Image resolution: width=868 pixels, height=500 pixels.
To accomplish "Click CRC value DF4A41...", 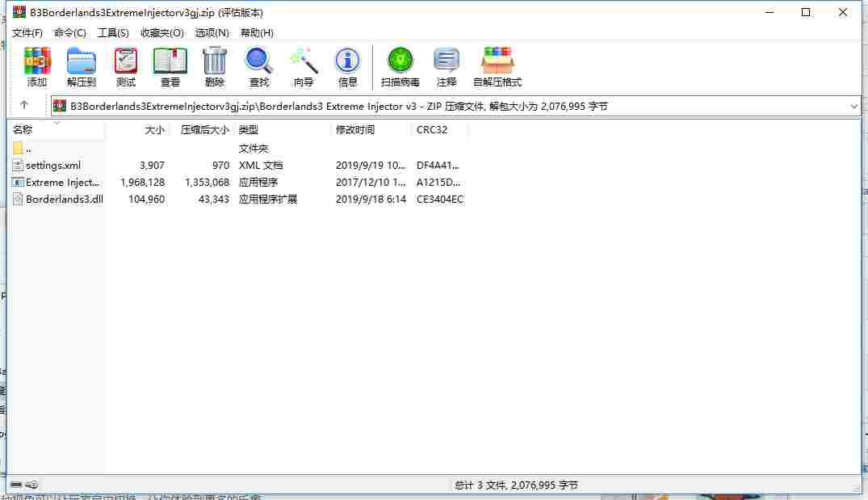I will coord(438,165).
